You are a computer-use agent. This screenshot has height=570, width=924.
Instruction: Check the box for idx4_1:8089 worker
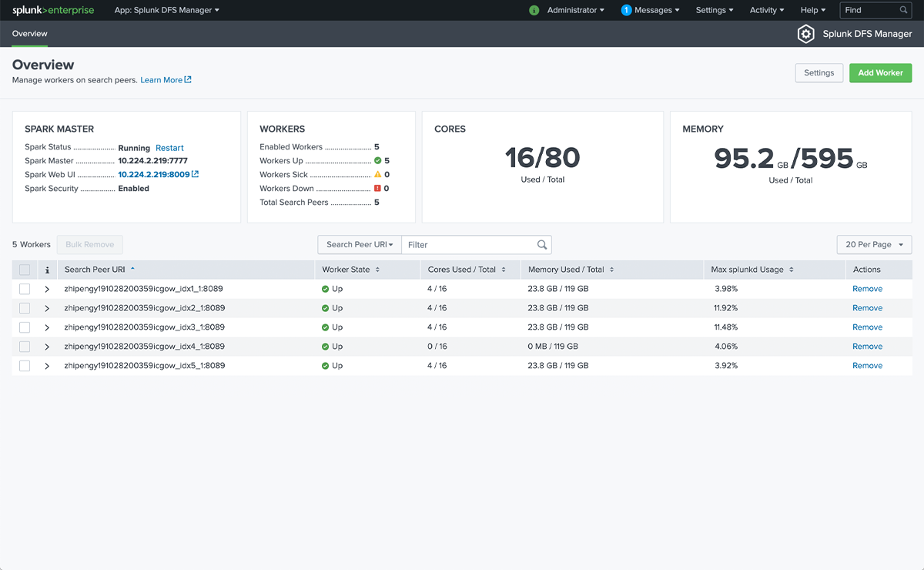coord(25,347)
